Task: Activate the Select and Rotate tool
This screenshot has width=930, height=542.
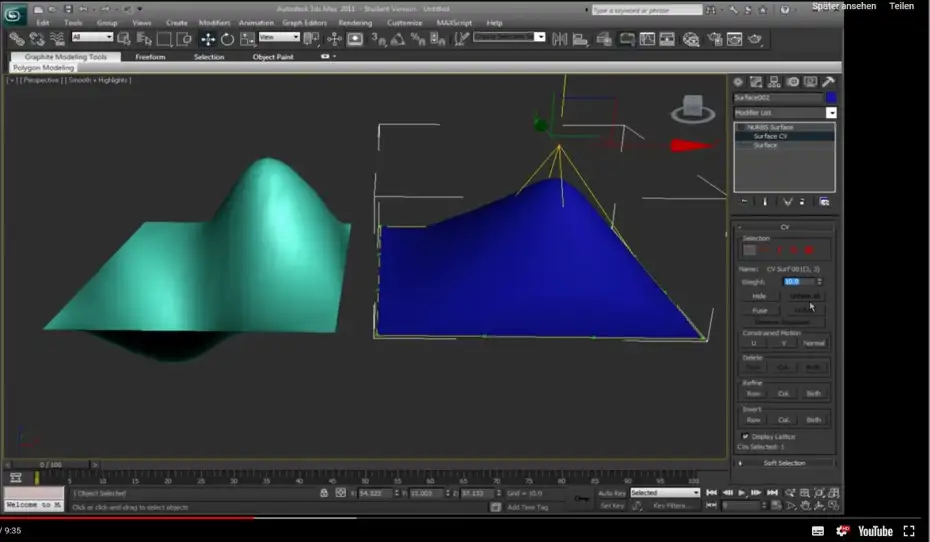Action: click(227, 39)
